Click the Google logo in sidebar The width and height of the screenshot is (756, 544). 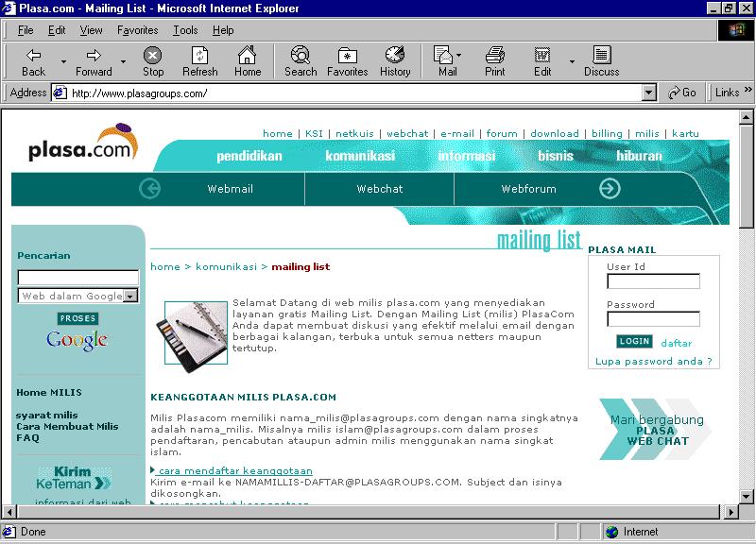77,340
